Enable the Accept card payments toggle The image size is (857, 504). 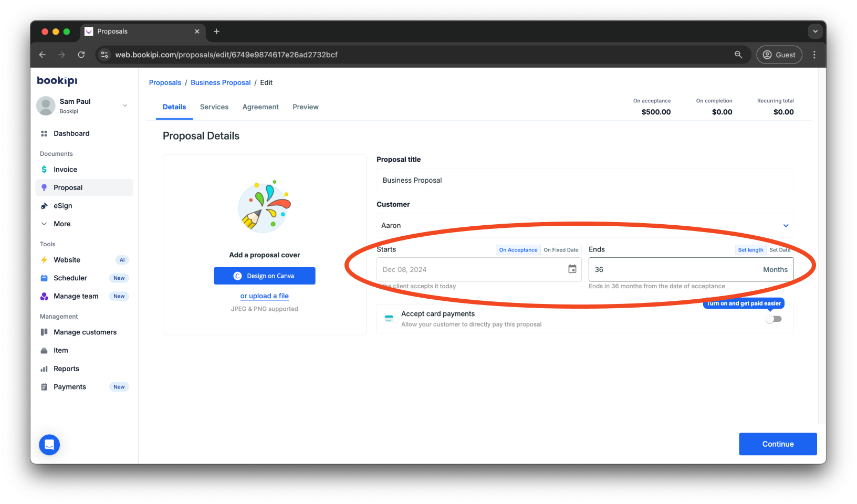774,319
